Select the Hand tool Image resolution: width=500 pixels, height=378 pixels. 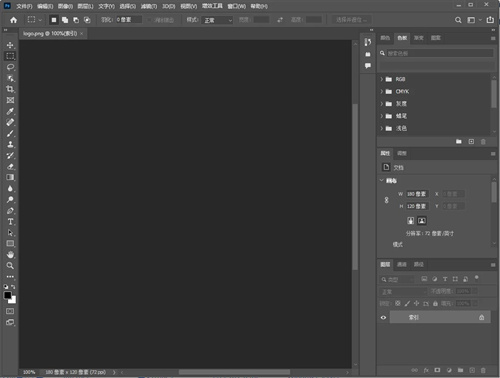point(10,255)
